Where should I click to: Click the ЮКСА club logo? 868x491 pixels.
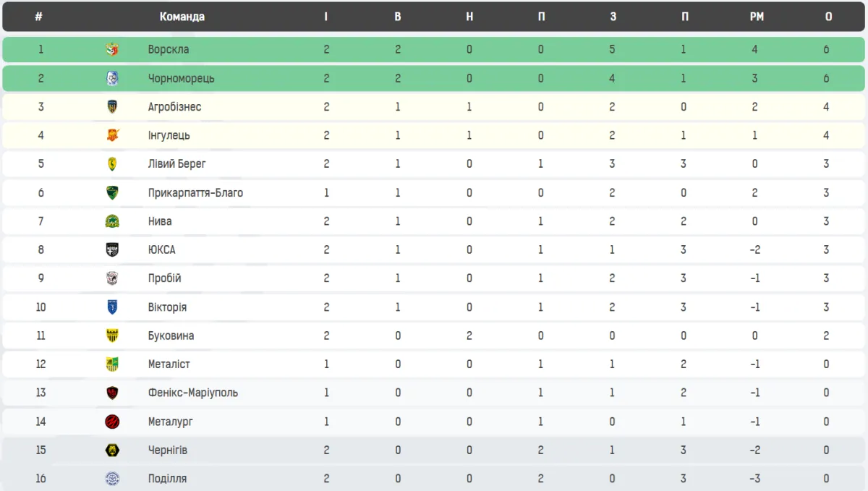click(112, 250)
